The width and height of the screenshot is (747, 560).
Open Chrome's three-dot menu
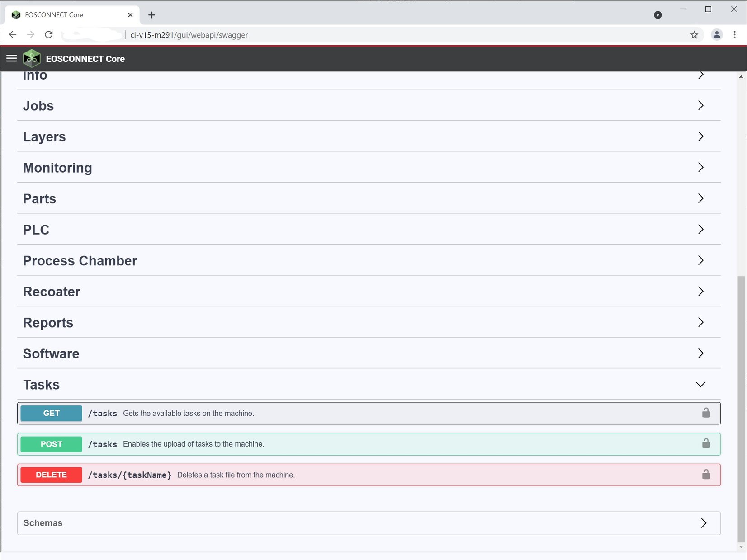pos(734,35)
